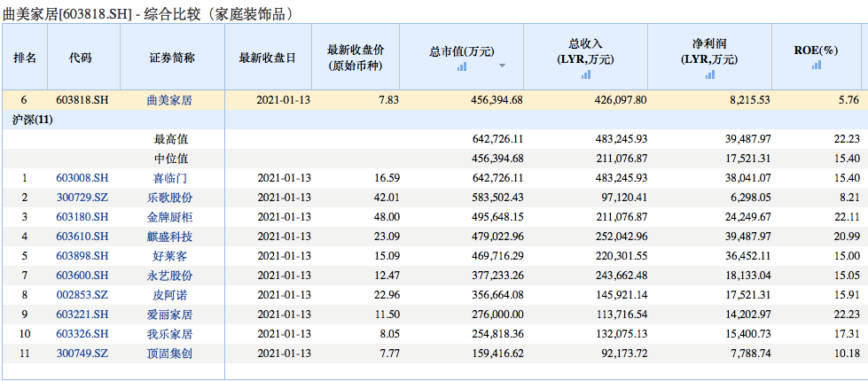Click the chart icon under 净利润 (LYR,万元)
The image size is (868, 381).
click(709, 75)
